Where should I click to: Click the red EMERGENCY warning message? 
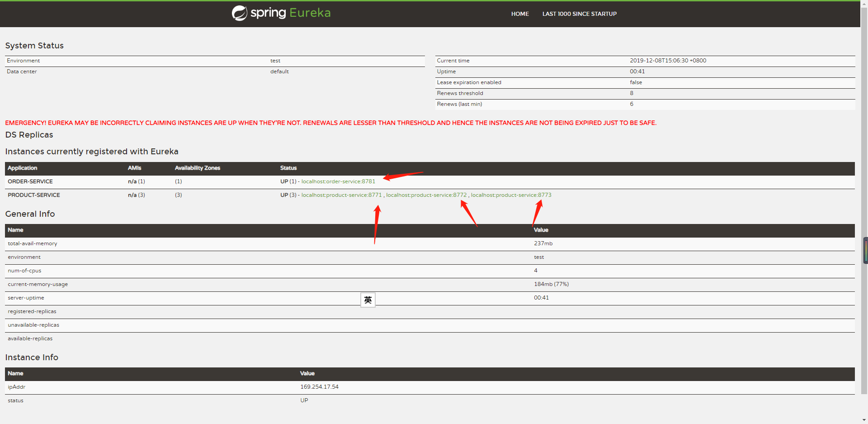(x=331, y=123)
